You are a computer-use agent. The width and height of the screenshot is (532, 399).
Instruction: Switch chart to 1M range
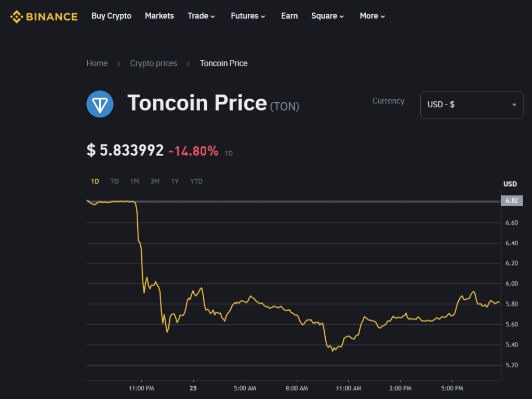coord(135,181)
